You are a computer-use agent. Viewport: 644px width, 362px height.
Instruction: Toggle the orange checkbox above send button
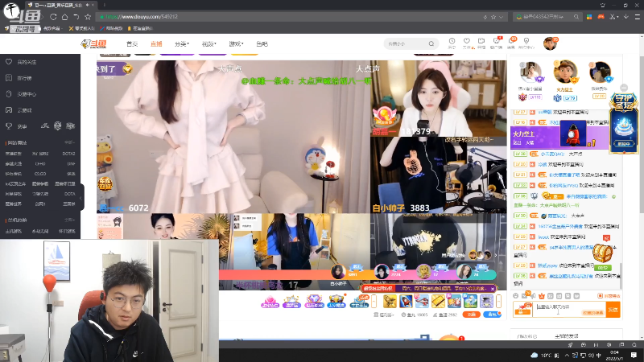[600, 296]
